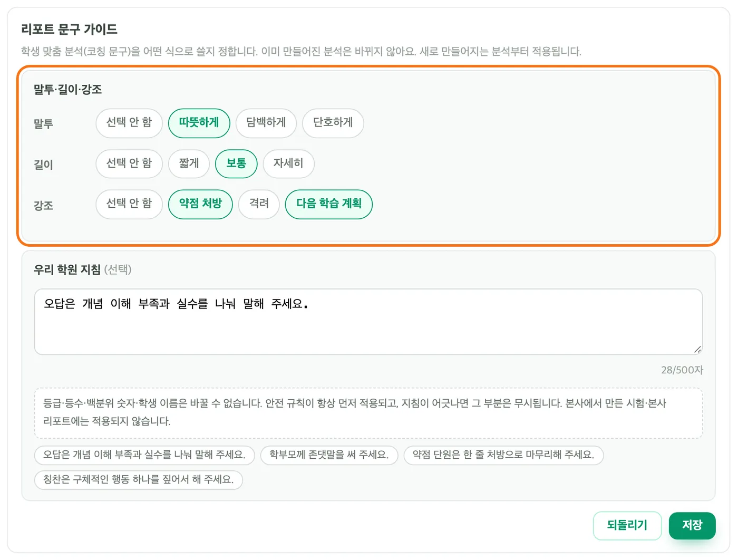Select '선택 안 함' in the 강조 row
The width and height of the screenshot is (738, 560).
(x=129, y=204)
